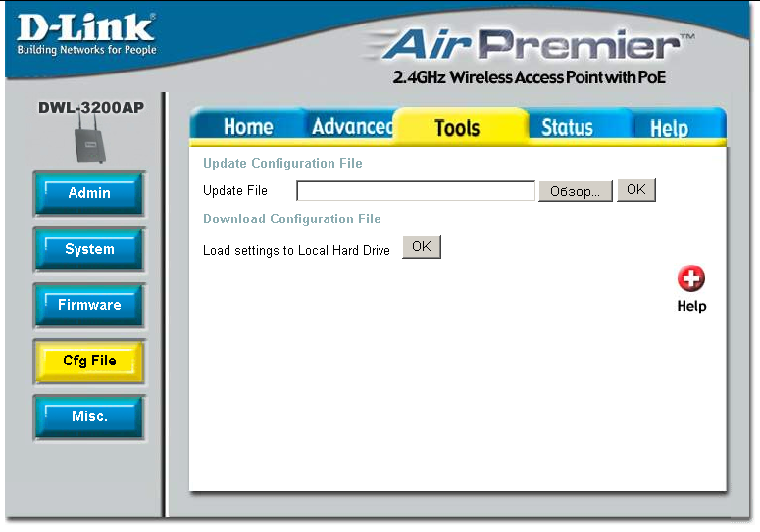Image resolution: width=760 pixels, height=532 pixels.
Task: Open the Home tab
Action: point(248,126)
